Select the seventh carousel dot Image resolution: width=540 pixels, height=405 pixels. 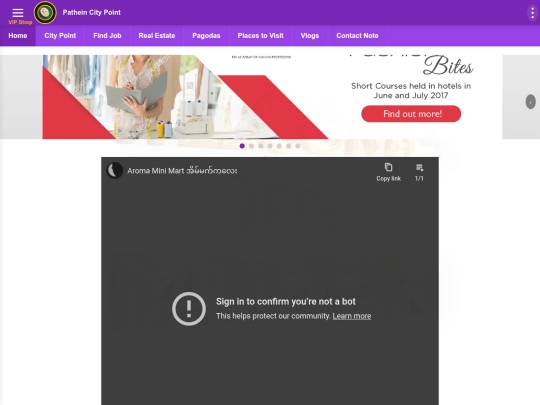click(298, 146)
